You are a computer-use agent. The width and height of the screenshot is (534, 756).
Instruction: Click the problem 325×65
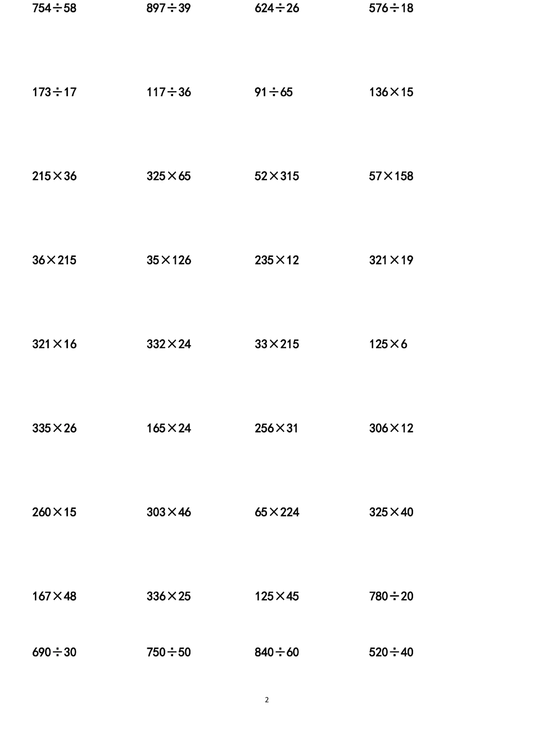click(169, 176)
